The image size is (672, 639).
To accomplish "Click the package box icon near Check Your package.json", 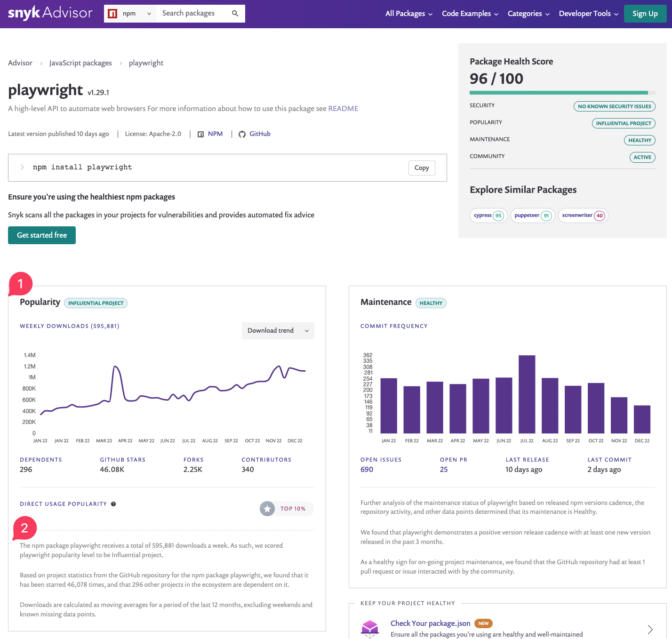I will point(370,628).
